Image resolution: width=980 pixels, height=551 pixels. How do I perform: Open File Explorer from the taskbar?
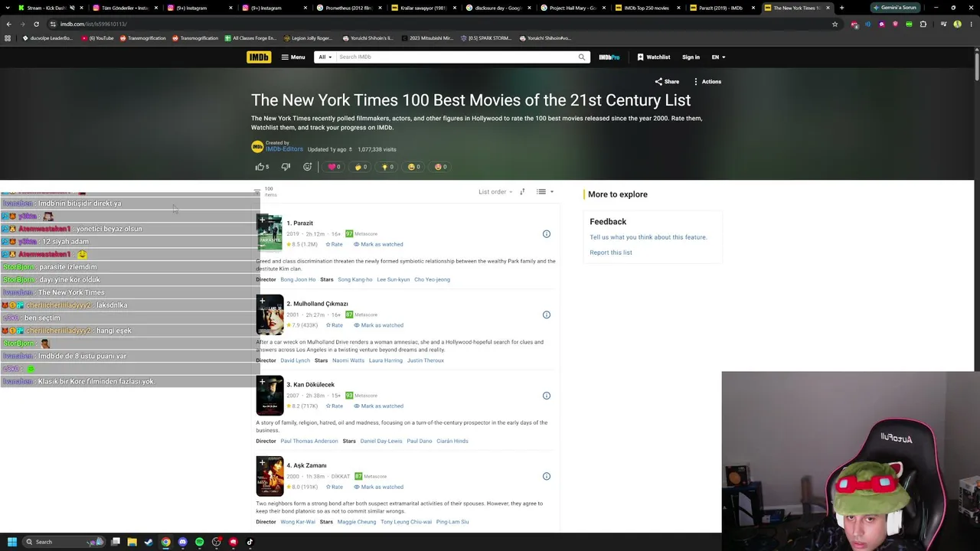pos(132,542)
